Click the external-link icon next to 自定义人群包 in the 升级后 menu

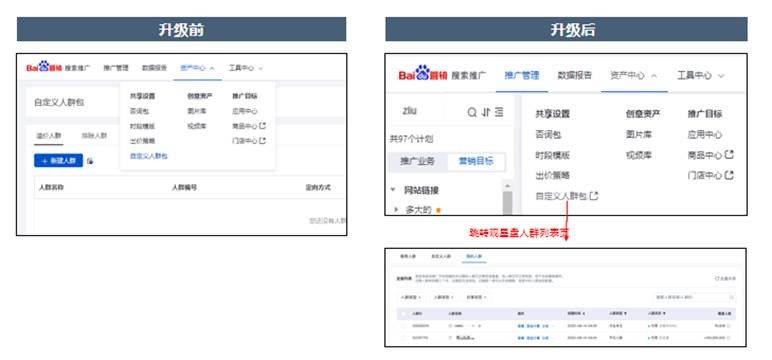coord(594,196)
